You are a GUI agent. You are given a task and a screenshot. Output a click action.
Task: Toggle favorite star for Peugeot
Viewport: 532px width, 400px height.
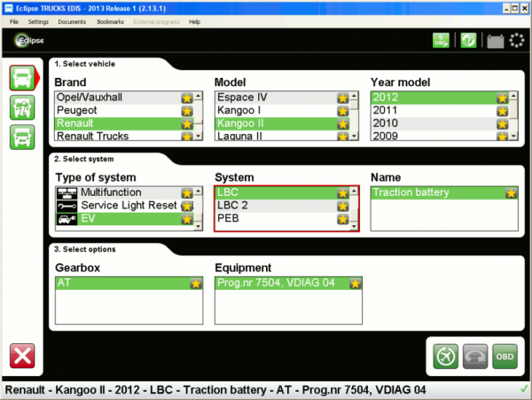click(x=187, y=111)
